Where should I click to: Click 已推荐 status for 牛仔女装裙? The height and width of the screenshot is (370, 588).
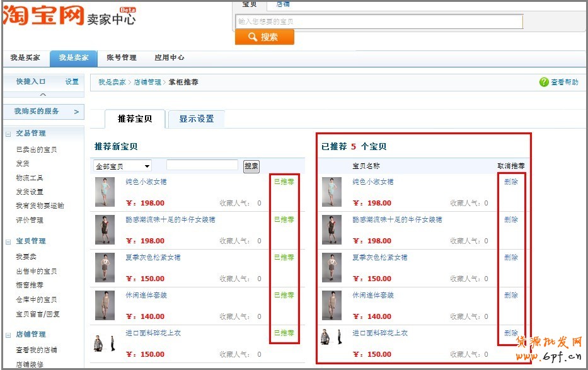click(x=284, y=220)
